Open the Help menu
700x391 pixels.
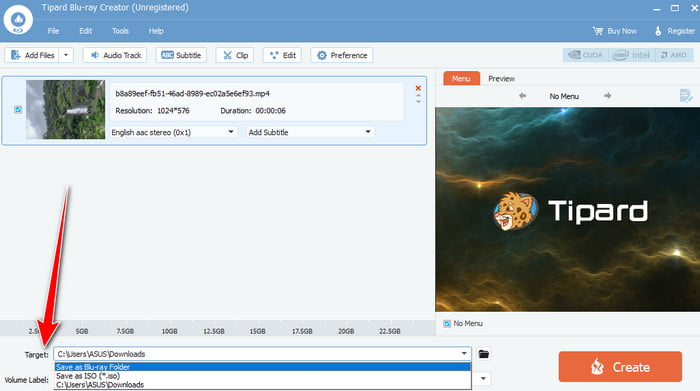click(156, 31)
